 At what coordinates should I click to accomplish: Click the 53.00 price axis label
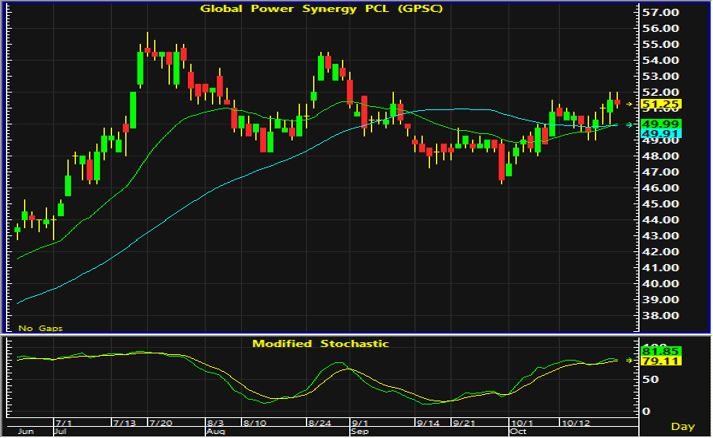point(660,76)
